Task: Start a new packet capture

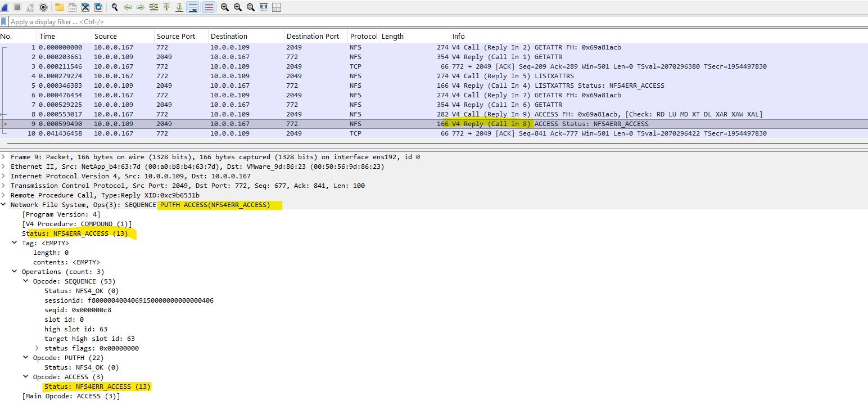Action: coord(5,7)
